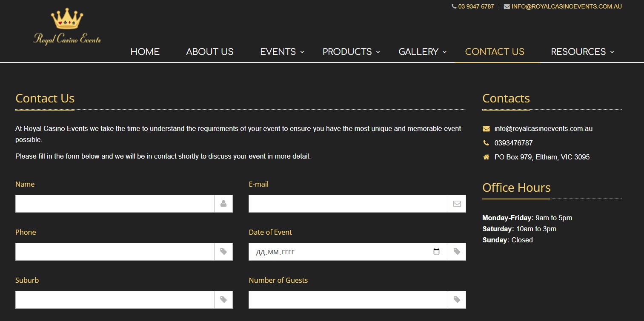Focus the Date of Event input field
The image size is (644, 321).
[348, 252]
